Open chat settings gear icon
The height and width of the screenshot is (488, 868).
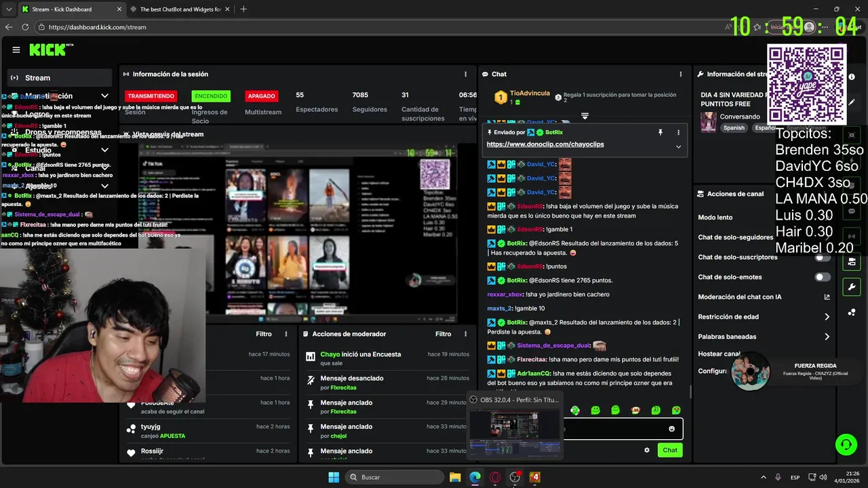coord(647,450)
